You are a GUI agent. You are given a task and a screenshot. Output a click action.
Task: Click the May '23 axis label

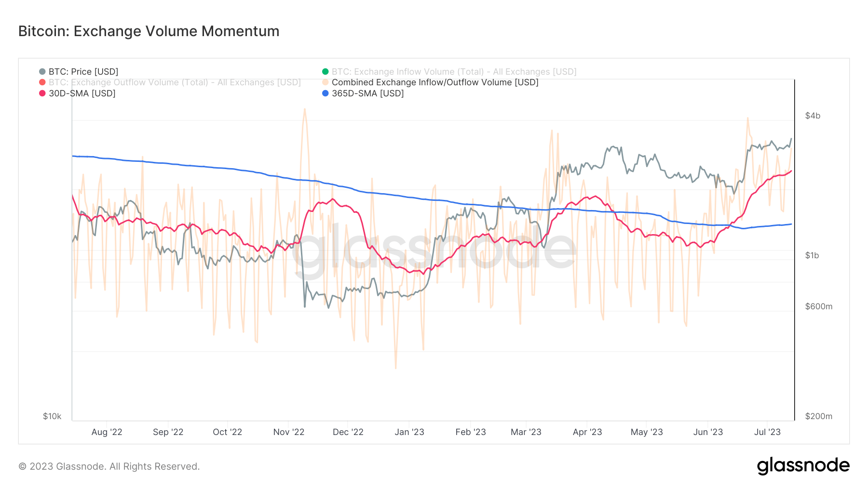647,432
